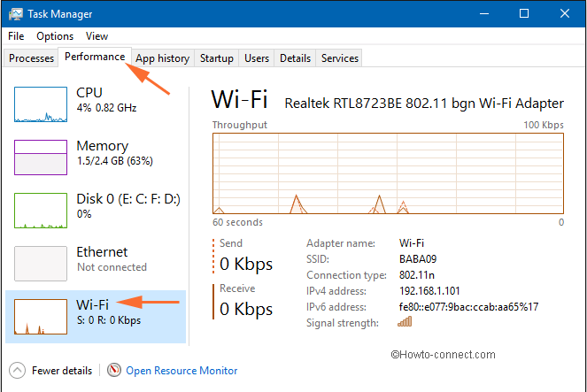Viewport: 587px width, 392px height.
Task: Switch to the Details tab
Action: click(x=295, y=58)
